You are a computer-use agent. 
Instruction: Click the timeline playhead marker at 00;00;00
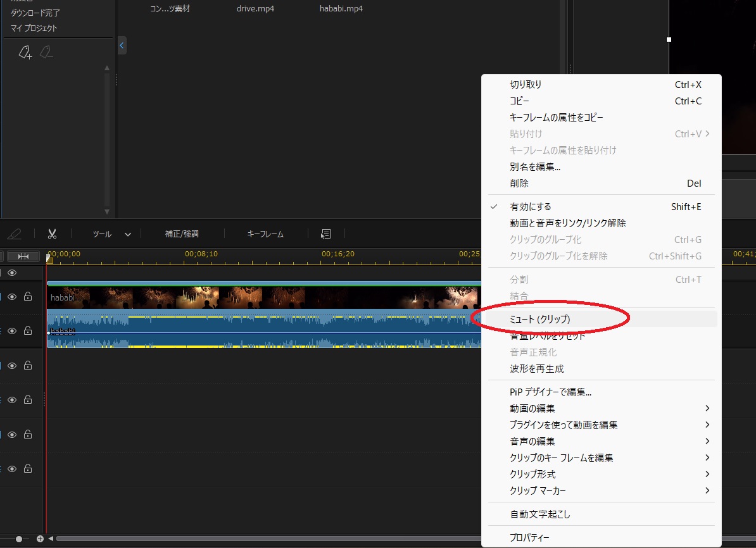(49, 259)
